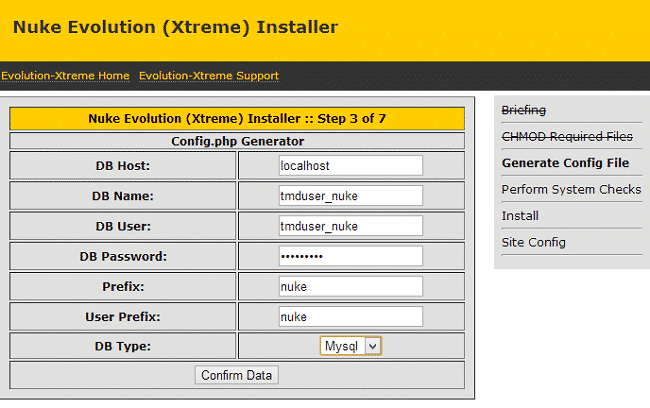Viewport: 650px width, 408px height.
Task: Click the DB Host input field
Action: pos(350,165)
